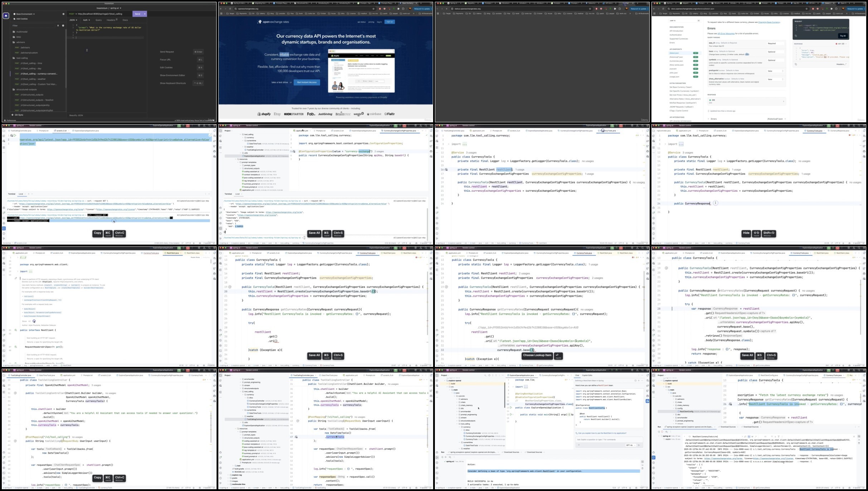Click the create-request icon right of Insomnium Filter
The height and width of the screenshot is (491, 868).
click(63, 26)
